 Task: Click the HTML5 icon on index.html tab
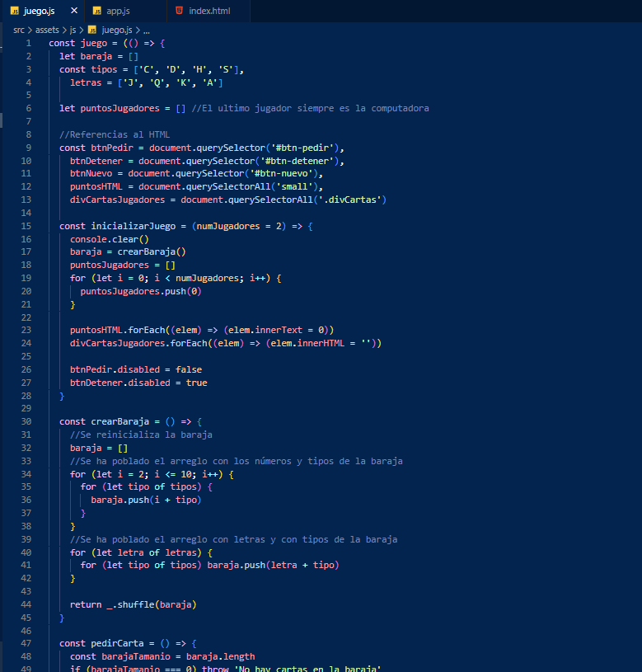point(180,11)
